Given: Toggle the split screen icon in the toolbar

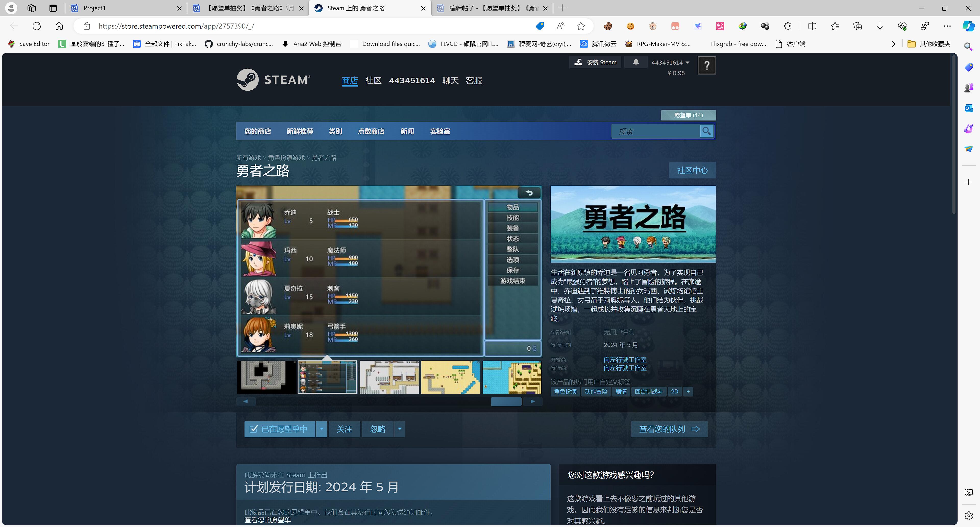Looking at the screenshot, I should tap(812, 26).
